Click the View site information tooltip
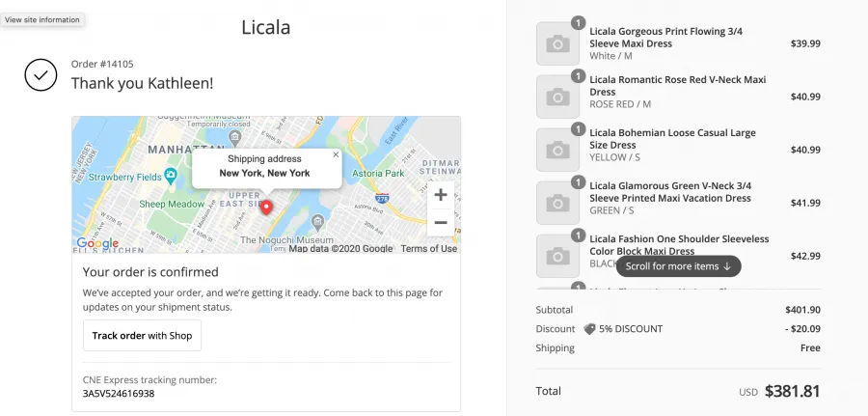This screenshot has width=868, height=416. click(x=42, y=19)
